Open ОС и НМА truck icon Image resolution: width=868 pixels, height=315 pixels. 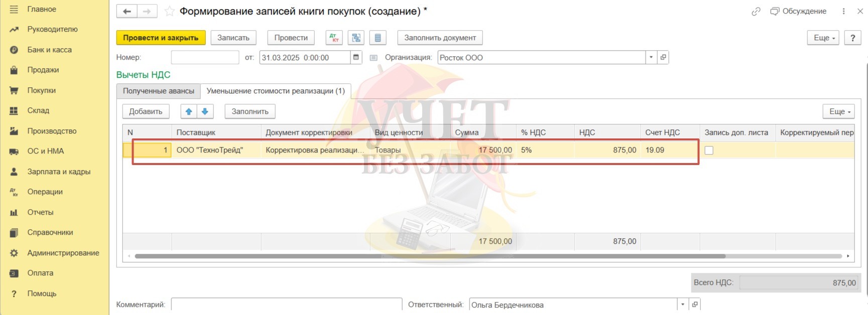[14, 151]
